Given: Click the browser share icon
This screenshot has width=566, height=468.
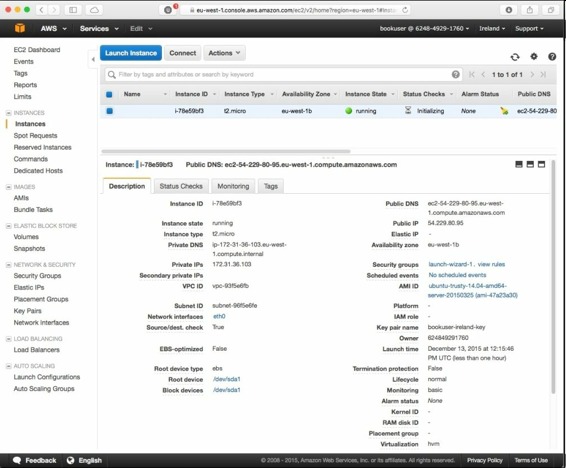Looking at the screenshot, I should (530, 10).
